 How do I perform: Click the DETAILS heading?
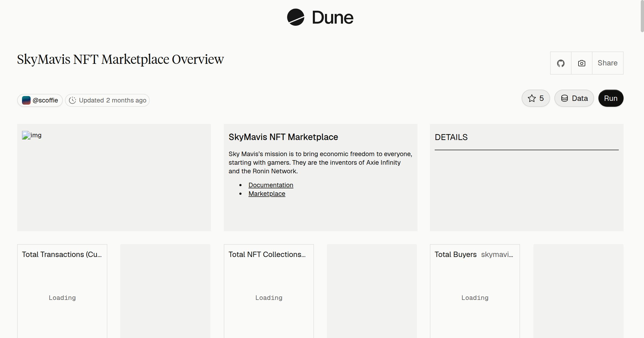pos(451,137)
